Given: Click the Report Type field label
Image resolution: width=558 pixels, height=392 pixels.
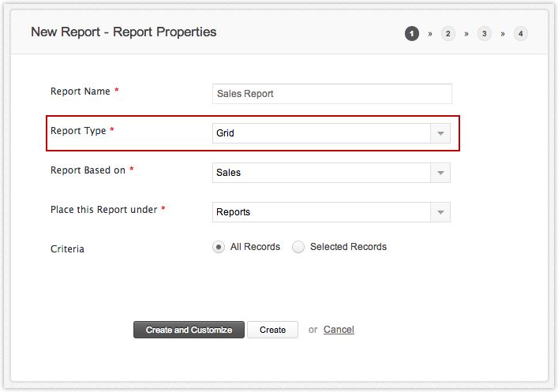Looking at the screenshot, I should (x=78, y=131).
